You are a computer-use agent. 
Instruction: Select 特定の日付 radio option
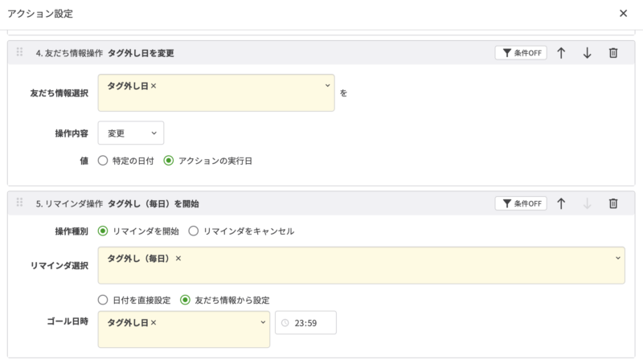pyautogui.click(x=102, y=160)
